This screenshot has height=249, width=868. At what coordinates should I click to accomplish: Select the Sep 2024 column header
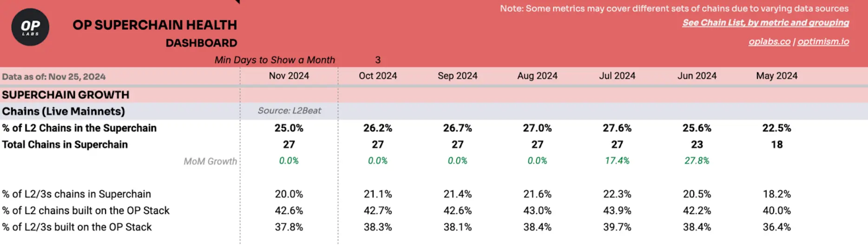coord(458,76)
